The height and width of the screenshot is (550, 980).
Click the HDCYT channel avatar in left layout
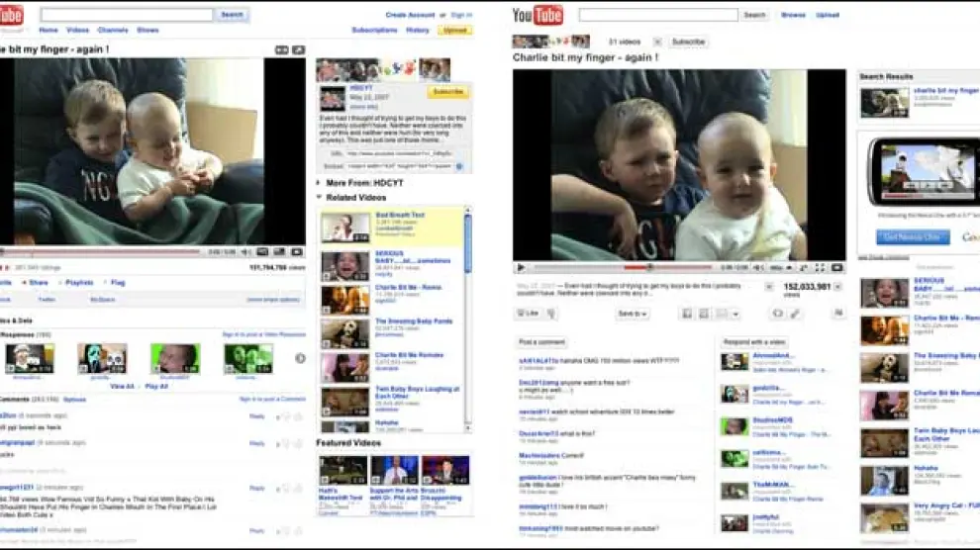point(332,98)
